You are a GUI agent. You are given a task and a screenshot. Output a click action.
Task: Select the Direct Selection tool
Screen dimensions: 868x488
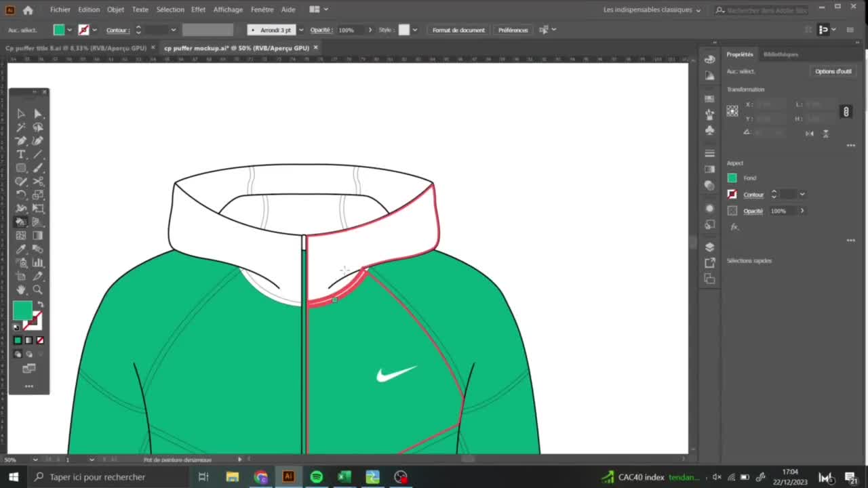point(37,114)
